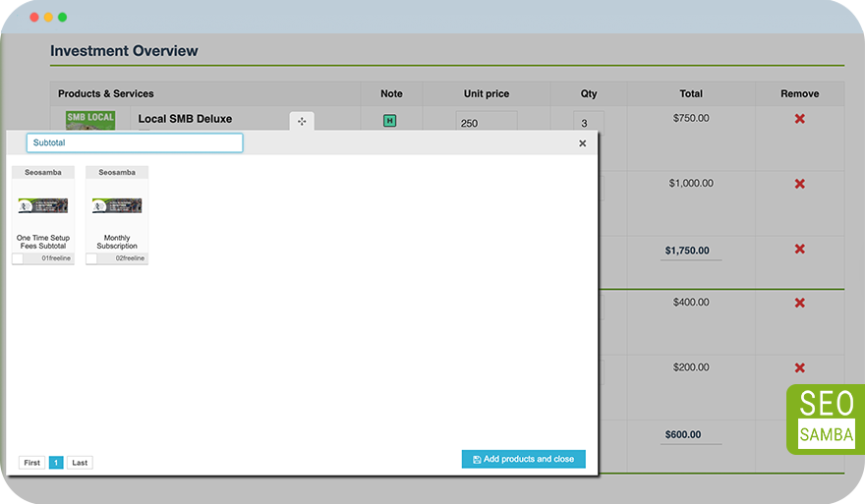Click the $200.00 total cell
The height and width of the screenshot is (504, 865).
(x=691, y=367)
